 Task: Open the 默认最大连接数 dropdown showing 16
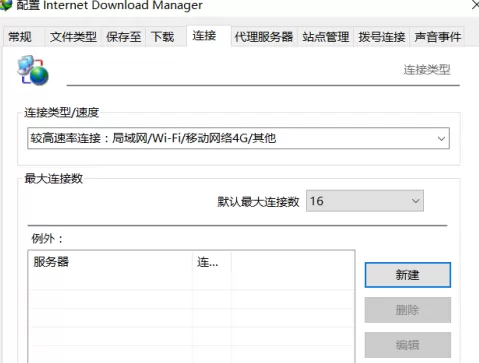click(365, 201)
